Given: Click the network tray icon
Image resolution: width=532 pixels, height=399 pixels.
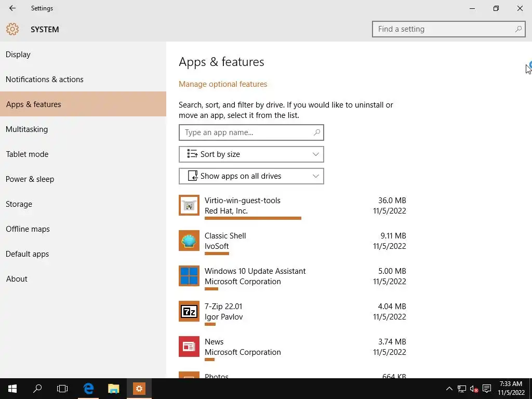Looking at the screenshot, I should [462, 389].
